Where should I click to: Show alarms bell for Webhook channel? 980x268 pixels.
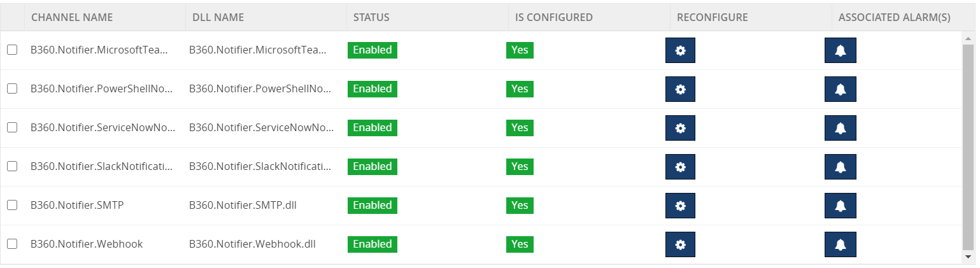pyautogui.click(x=841, y=244)
